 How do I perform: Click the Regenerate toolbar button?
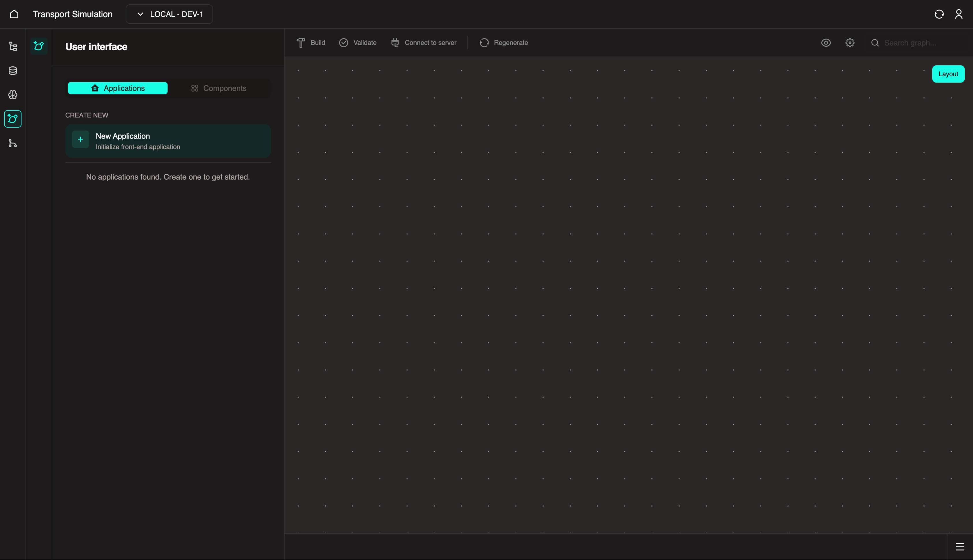click(504, 43)
